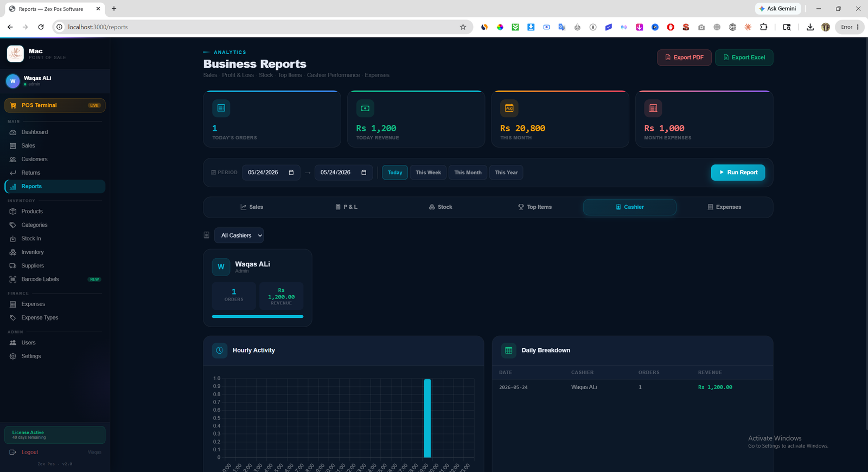Switch to the P & L tab
868x472 pixels.
point(347,207)
